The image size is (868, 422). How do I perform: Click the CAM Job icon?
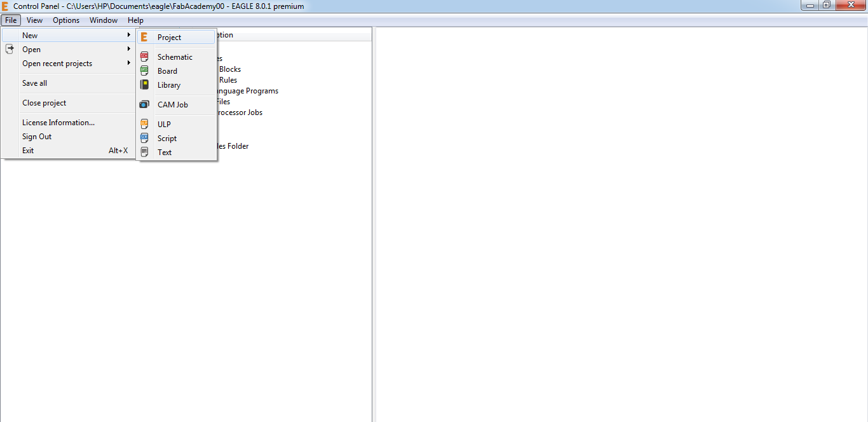click(x=144, y=104)
